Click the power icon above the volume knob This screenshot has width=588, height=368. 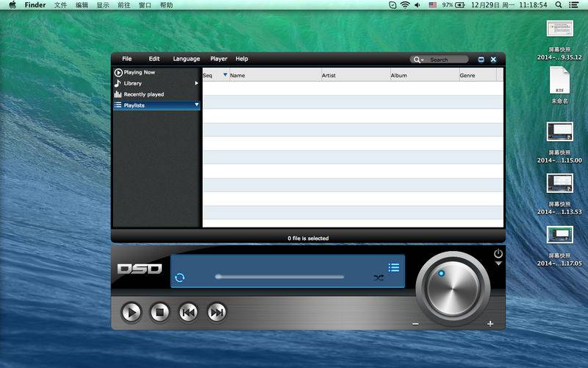(498, 253)
